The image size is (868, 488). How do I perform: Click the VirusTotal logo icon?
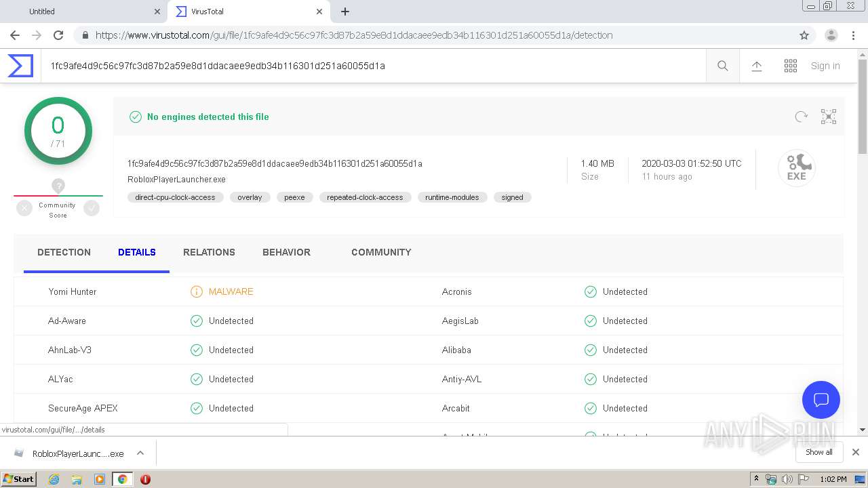[x=20, y=66]
